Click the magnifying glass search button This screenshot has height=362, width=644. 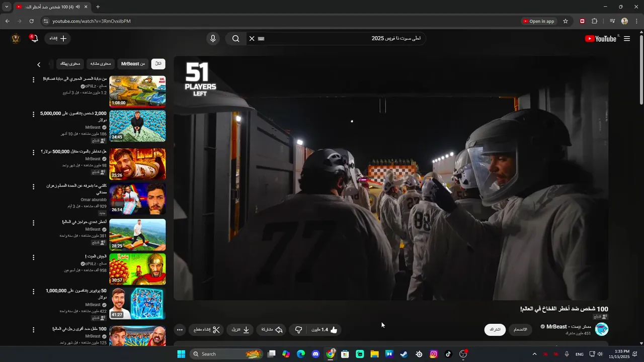click(x=235, y=39)
